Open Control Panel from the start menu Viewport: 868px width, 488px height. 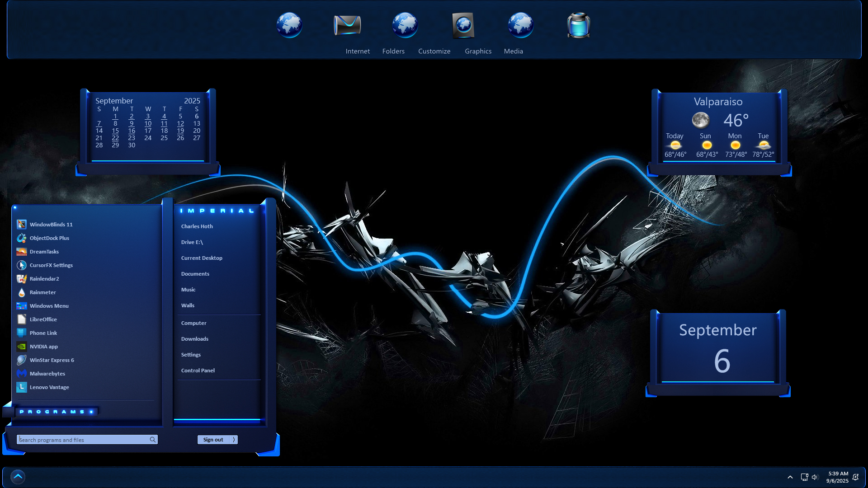pos(198,371)
